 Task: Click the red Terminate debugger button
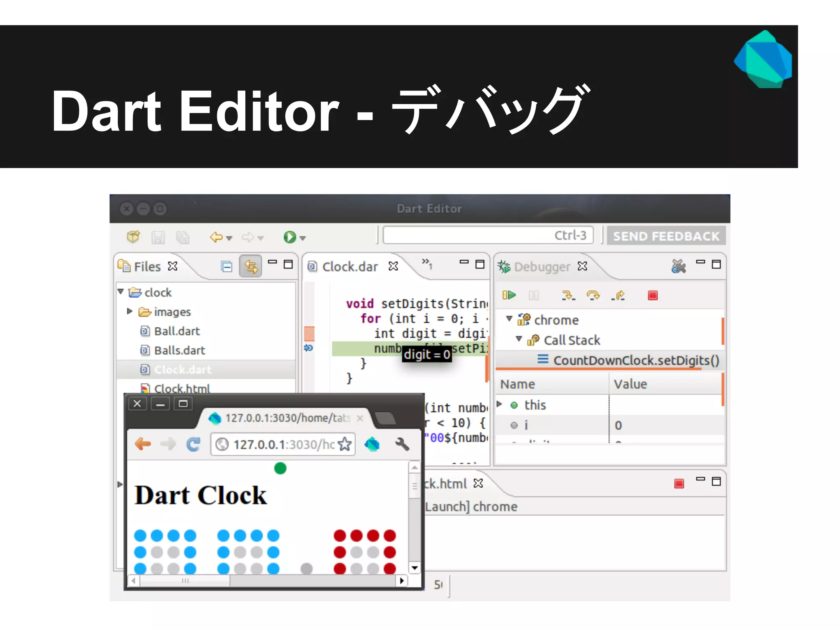tap(653, 295)
